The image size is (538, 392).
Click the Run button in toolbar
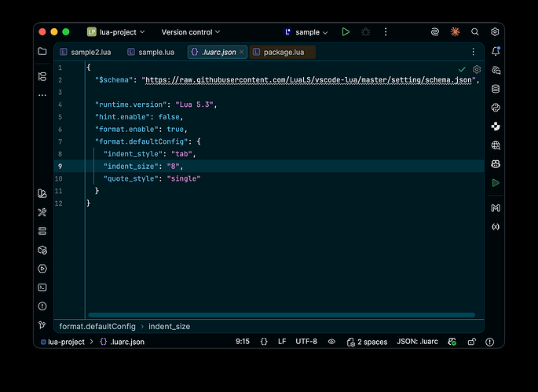coord(346,32)
